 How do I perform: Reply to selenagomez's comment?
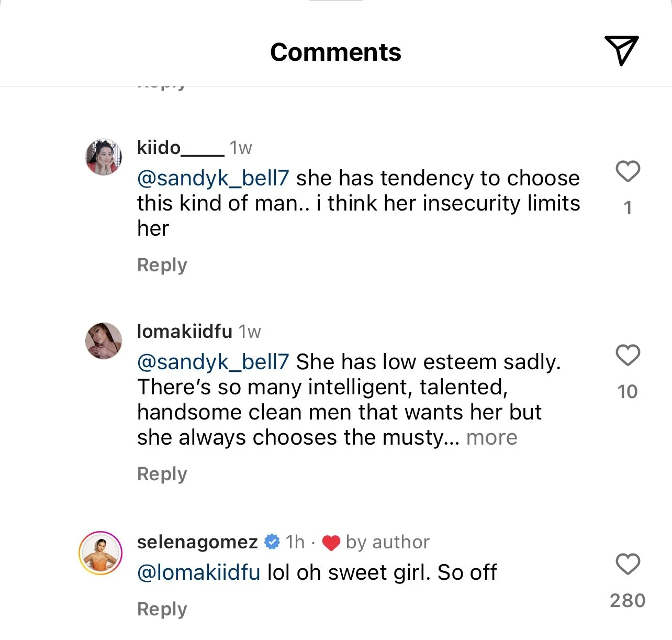162,609
